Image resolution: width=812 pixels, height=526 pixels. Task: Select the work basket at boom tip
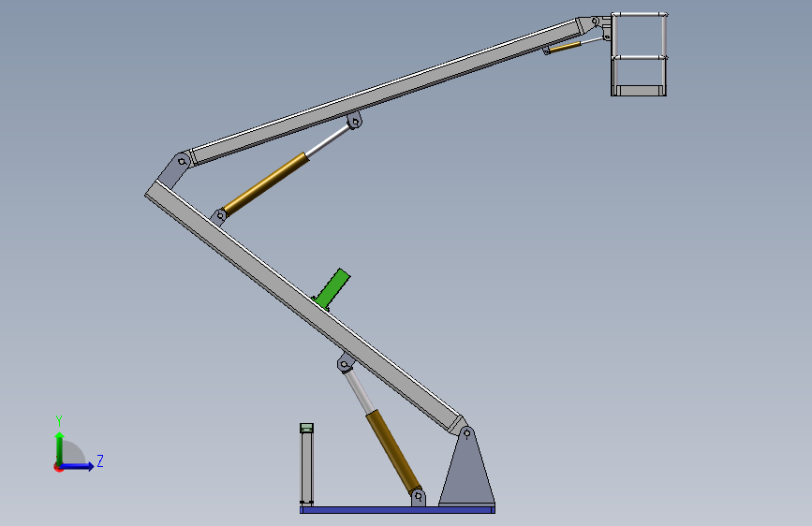pyautogui.click(x=639, y=54)
